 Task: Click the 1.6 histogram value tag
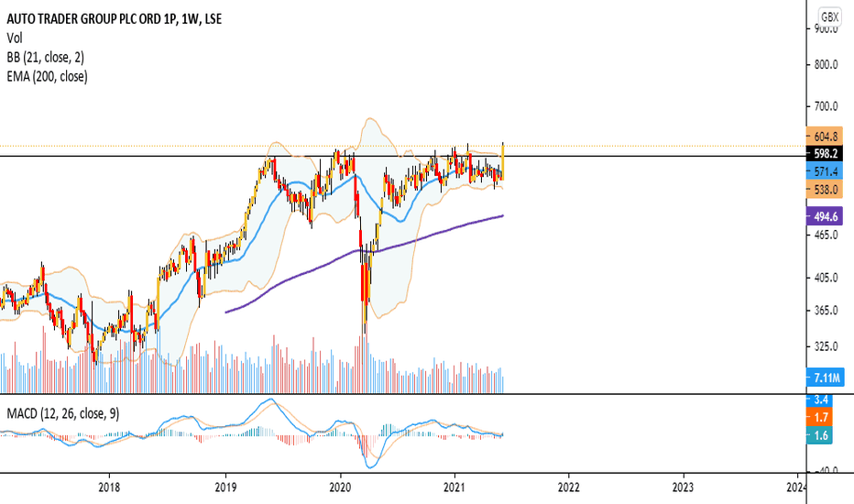coord(819,435)
